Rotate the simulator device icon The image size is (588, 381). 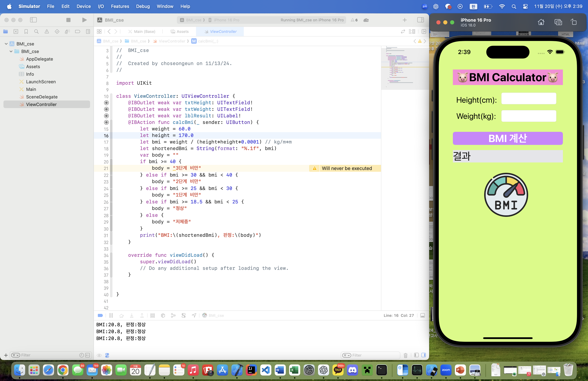click(574, 22)
